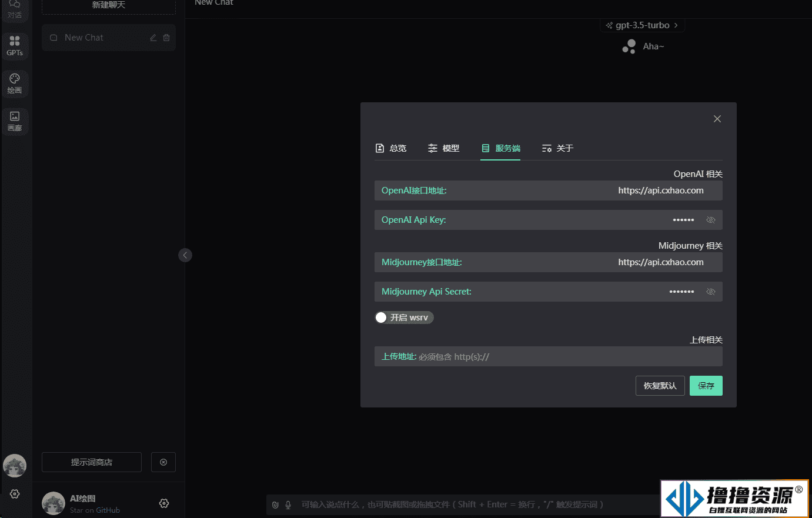Open settings gear at bottom of left rail
This screenshot has height=518, width=812.
coord(15,494)
